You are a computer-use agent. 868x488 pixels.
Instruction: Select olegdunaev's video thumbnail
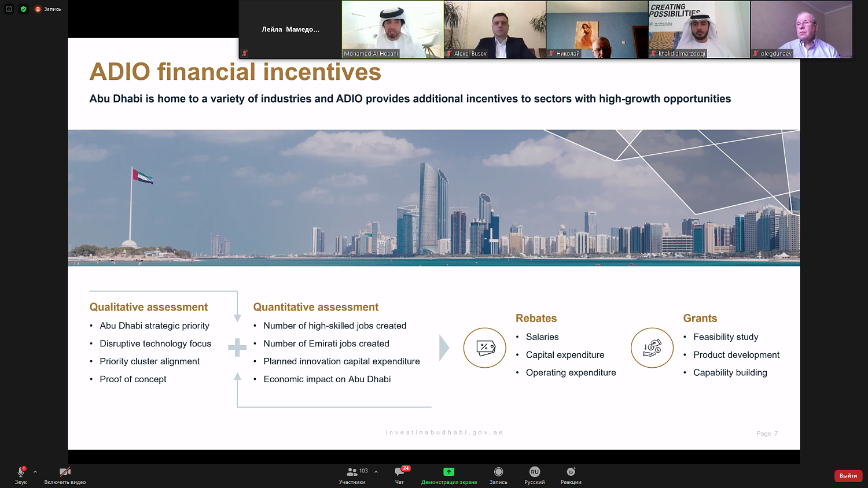click(801, 29)
